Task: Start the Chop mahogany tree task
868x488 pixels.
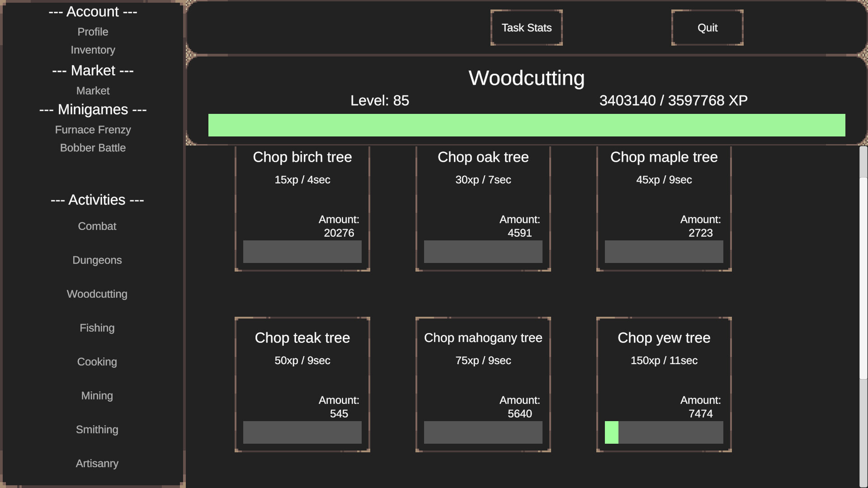Action: coord(483,384)
